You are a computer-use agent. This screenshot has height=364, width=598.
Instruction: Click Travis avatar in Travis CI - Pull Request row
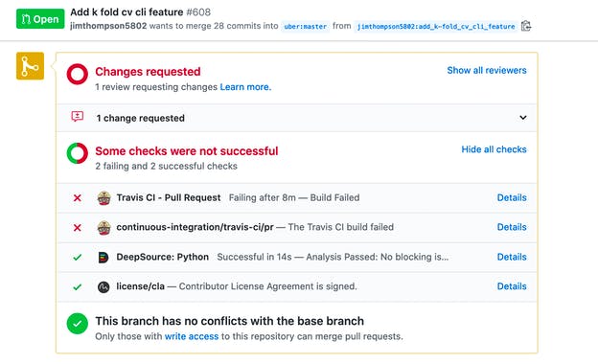(x=103, y=198)
